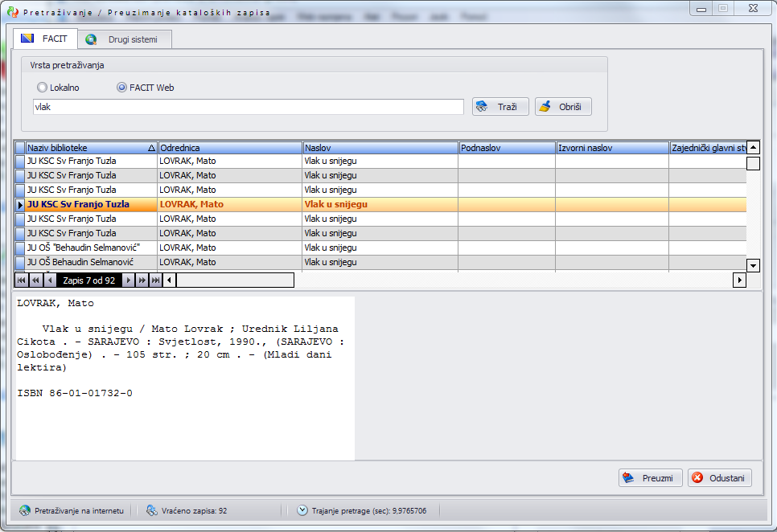
Task: Advance to the next record
Action: 128,280
